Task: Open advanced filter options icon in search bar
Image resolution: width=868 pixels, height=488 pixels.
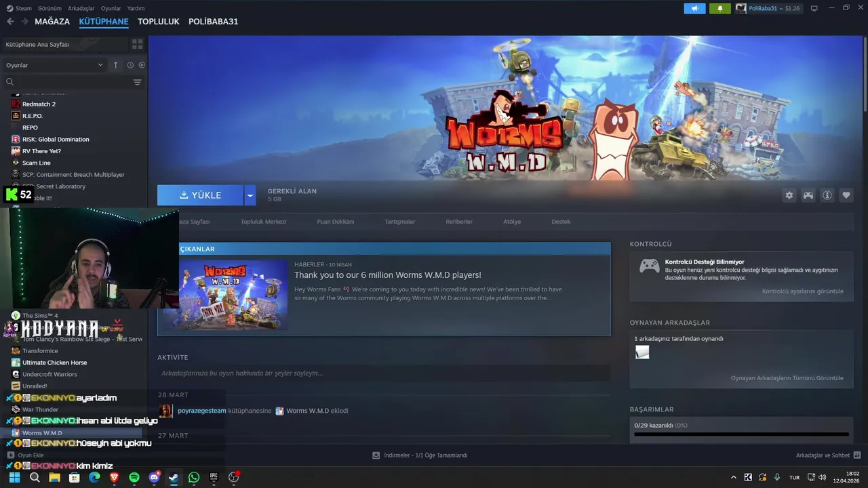Action: pyautogui.click(x=137, y=82)
